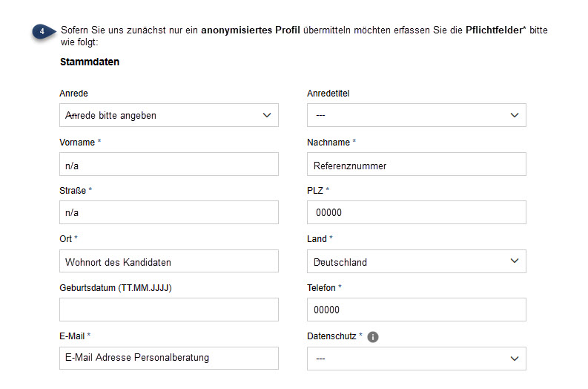Viewport: 588px width, 389px height.
Task: Focus the PLZ field containing 00000
Action: 416,212
